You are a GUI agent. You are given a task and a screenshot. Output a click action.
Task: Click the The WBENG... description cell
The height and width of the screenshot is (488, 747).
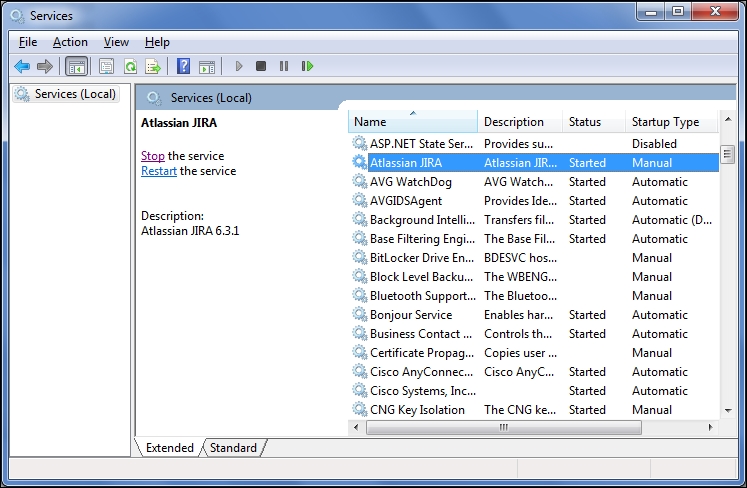point(520,276)
